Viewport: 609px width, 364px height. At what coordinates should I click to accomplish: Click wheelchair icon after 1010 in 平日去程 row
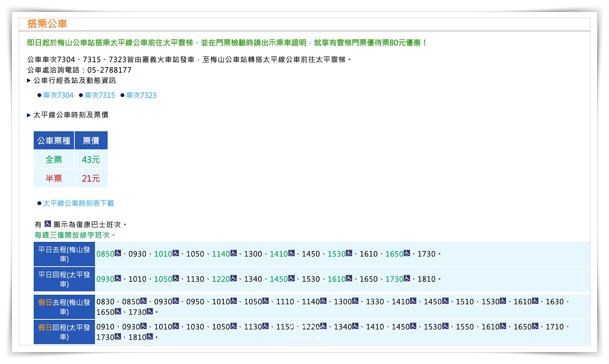[175, 253]
